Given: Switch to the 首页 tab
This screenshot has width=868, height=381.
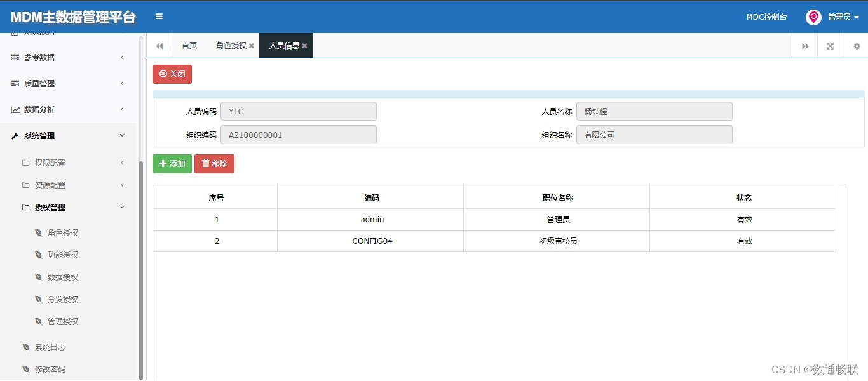Looking at the screenshot, I should pyautogui.click(x=189, y=46).
